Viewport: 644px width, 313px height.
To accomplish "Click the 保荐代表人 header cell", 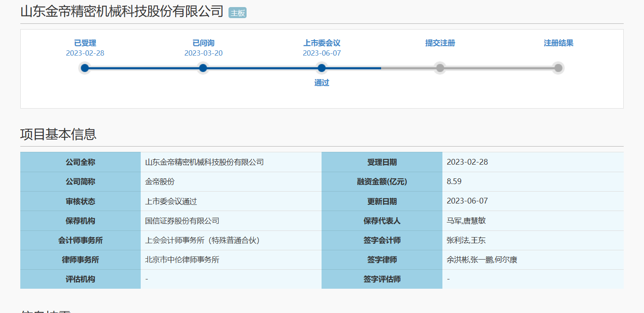I will click(382, 221).
